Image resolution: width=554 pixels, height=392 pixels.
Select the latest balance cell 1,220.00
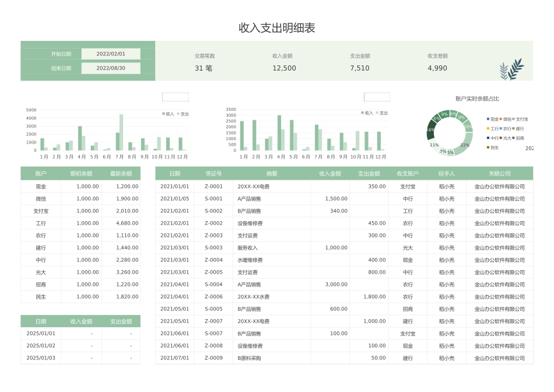tap(121, 285)
